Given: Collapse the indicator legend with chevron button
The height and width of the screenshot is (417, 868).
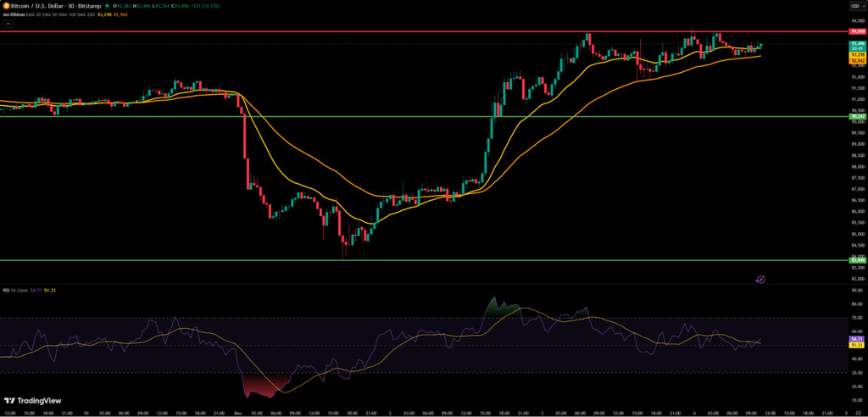Looking at the screenshot, I should pos(8,24).
